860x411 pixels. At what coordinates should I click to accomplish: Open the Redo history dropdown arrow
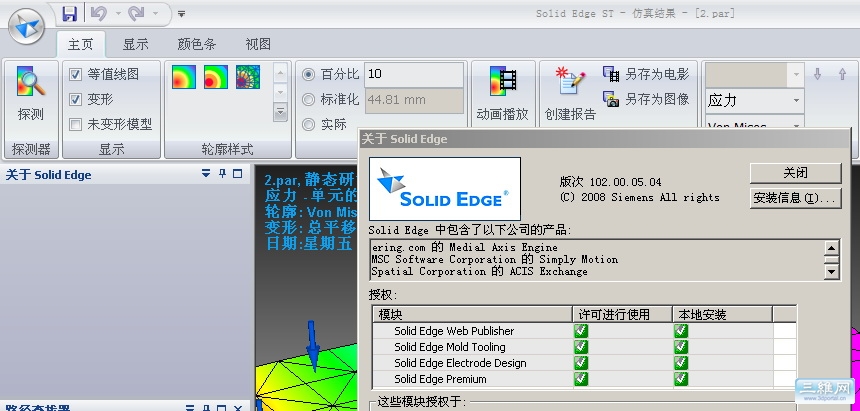[x=155, y=14]
